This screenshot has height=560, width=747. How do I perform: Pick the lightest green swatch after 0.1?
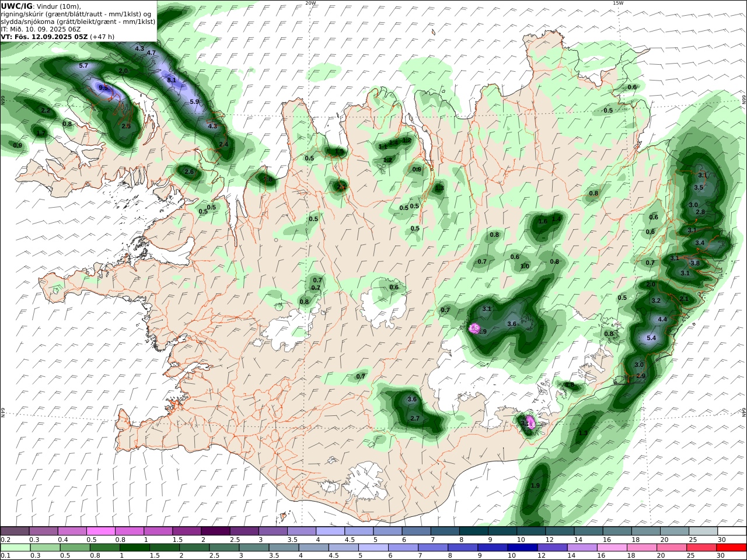[x=15, y=548]
